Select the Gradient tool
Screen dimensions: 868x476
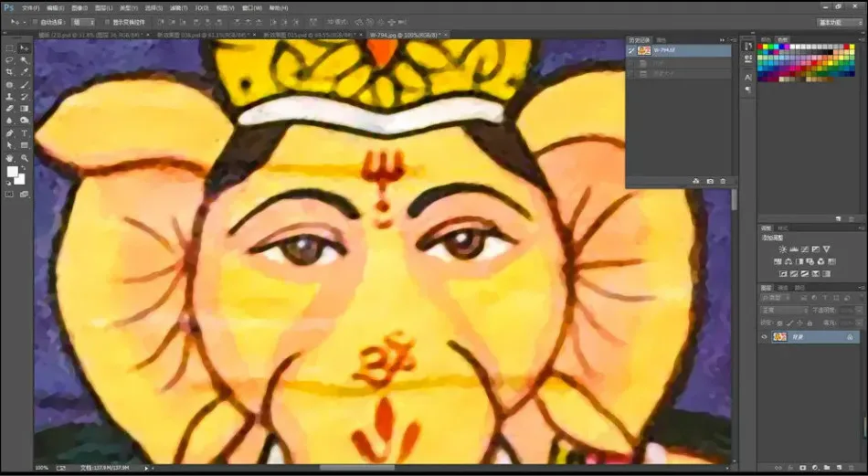pos(25,109)
